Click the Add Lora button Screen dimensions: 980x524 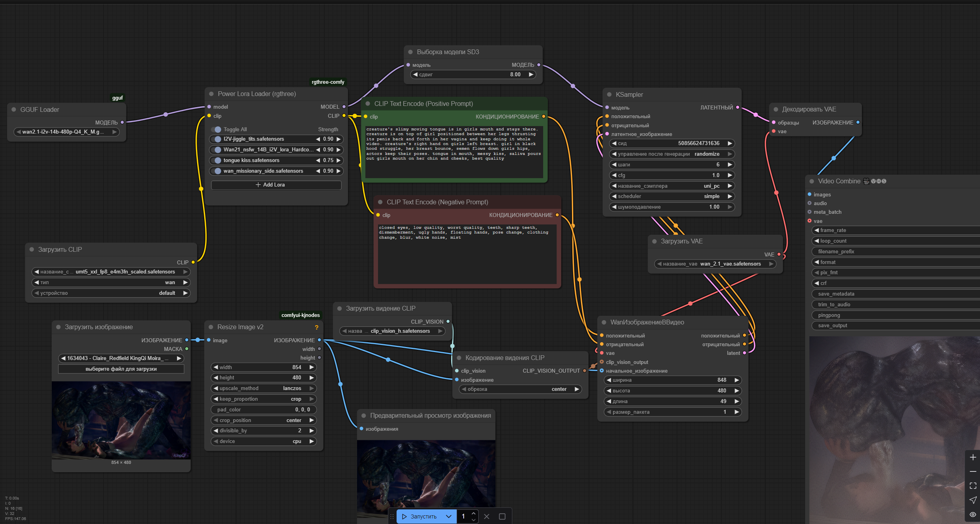click(276, 185)
